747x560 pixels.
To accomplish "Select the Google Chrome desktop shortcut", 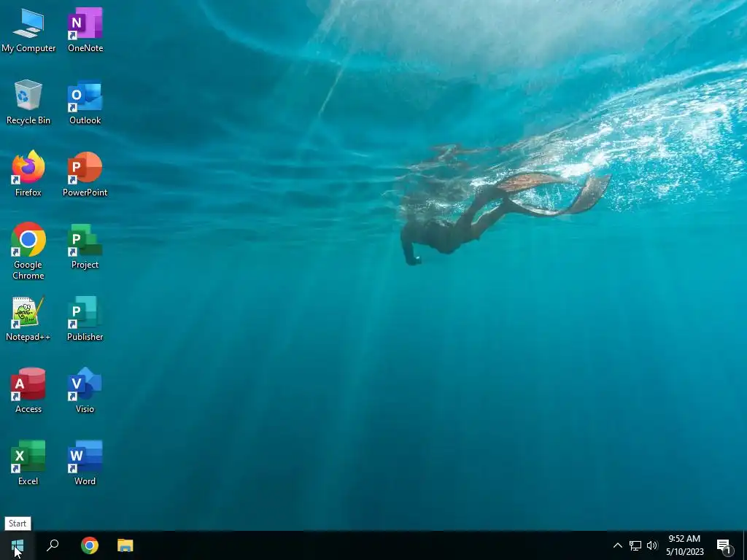I will coord(28,252).
